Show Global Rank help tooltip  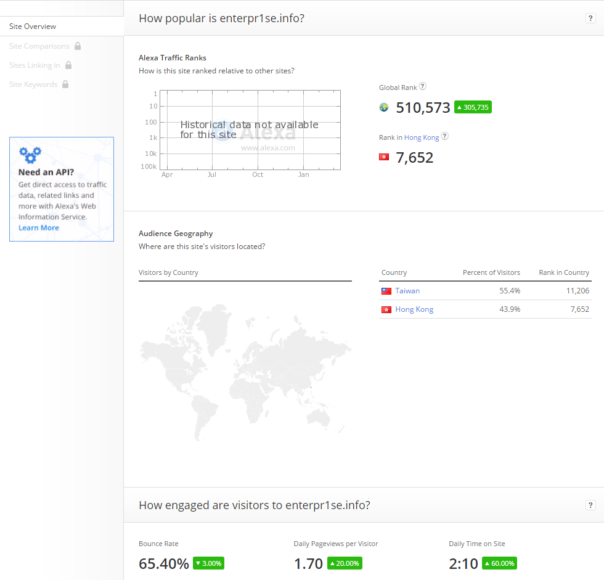(423, 86)
